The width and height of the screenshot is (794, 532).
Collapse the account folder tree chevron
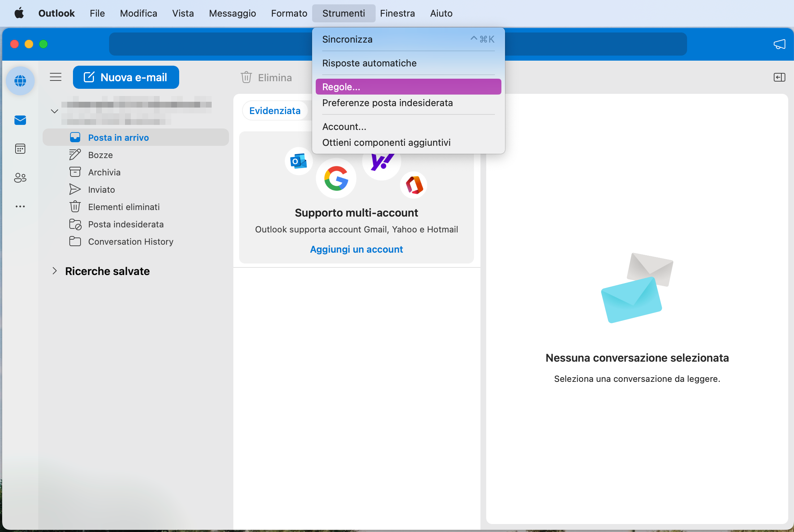55,111
